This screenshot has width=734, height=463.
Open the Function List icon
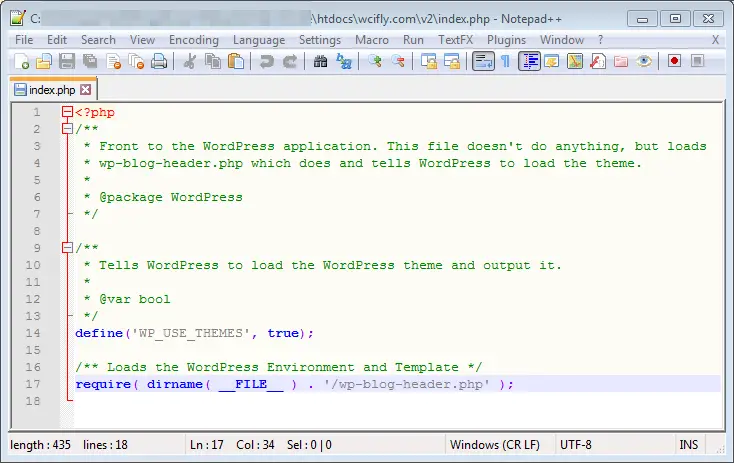pyautogui.click(x=598, y=61)
